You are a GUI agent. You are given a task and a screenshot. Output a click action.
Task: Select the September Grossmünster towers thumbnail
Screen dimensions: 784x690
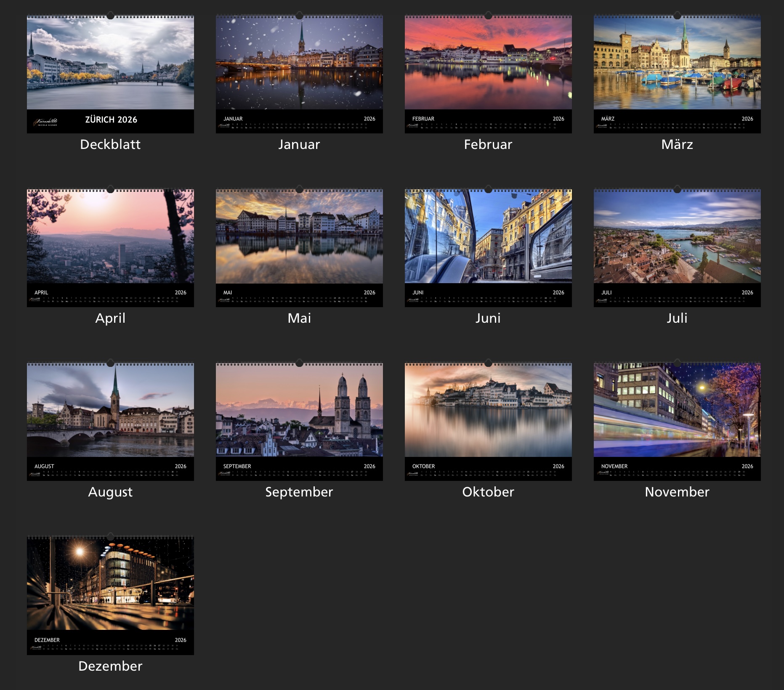click(x=299, y=411)
